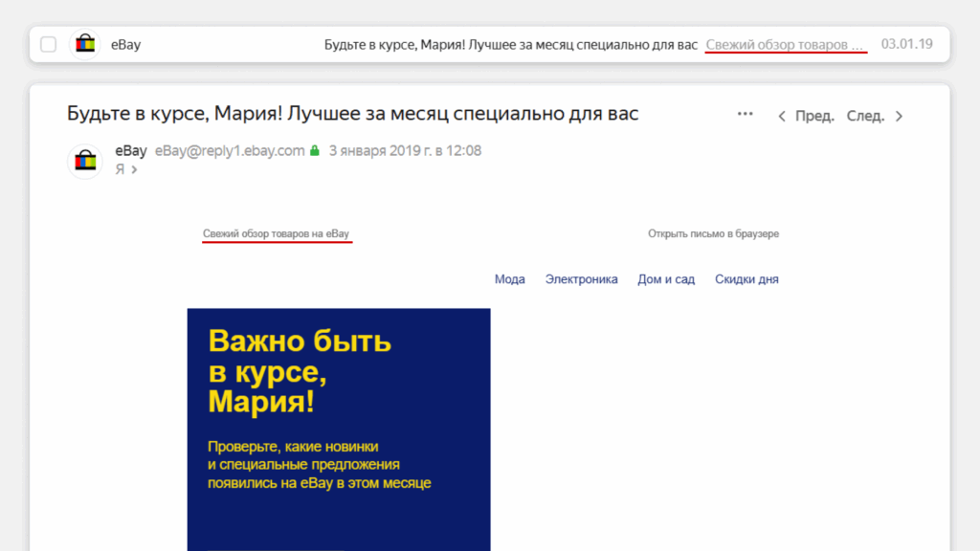Click the eBay avatar beside the sender details
The height and width of the screenshot is (551, 980).
[85, 161]
